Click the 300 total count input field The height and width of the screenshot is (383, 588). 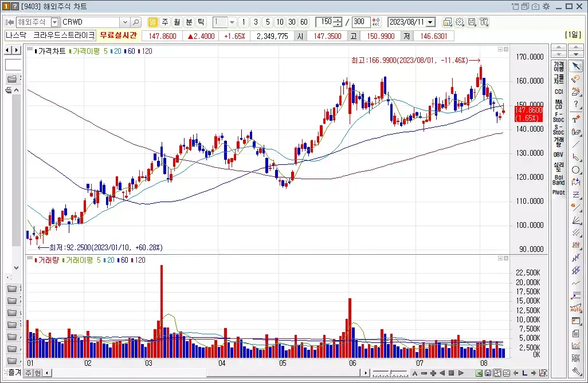click(x=361, y=22)
